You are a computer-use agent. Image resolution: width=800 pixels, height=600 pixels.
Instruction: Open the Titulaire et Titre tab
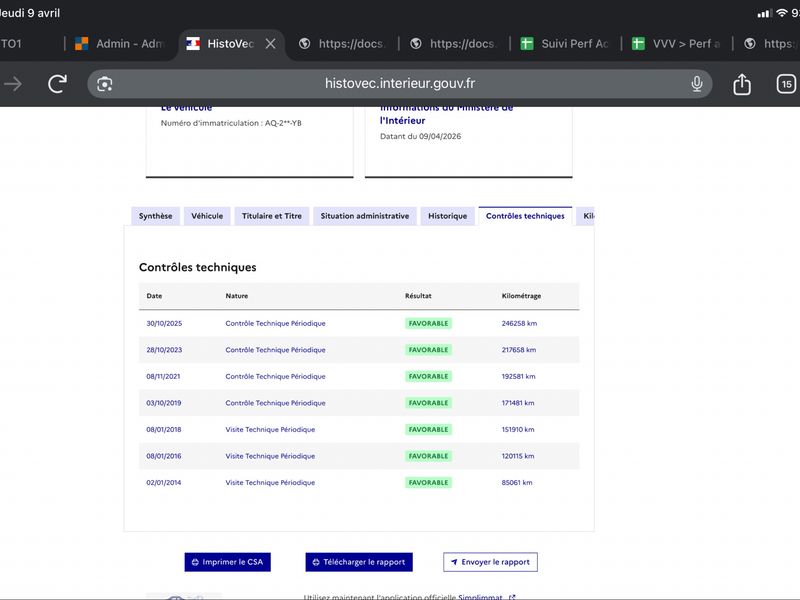(x=272, y=216)
